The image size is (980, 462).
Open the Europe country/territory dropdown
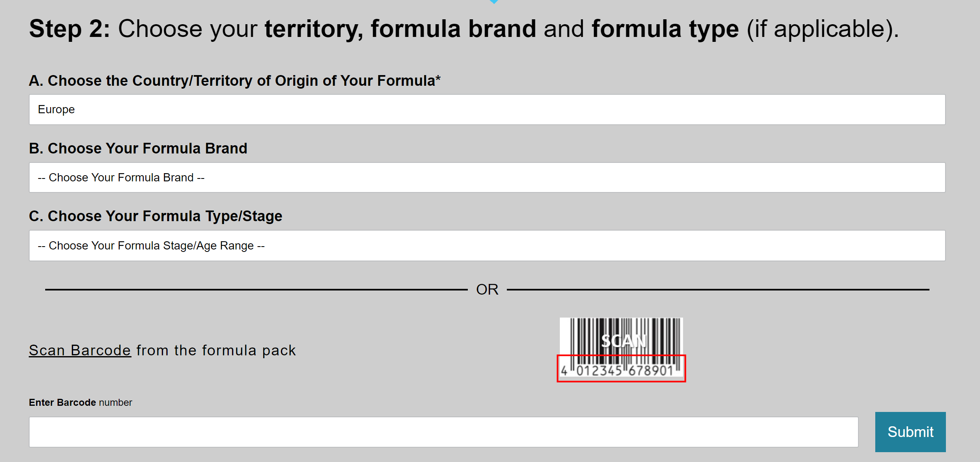[x=487, y=110]
